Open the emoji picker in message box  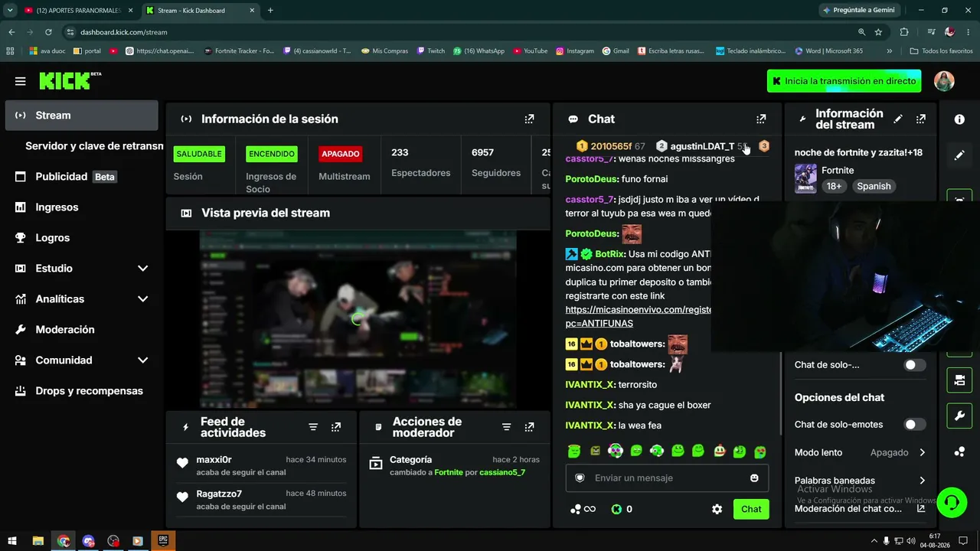[754, 478]
